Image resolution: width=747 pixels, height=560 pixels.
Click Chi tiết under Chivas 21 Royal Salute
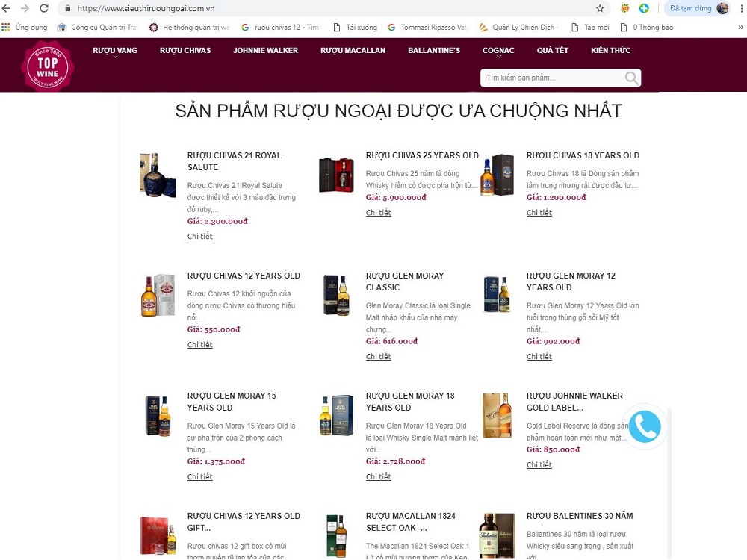199,237
